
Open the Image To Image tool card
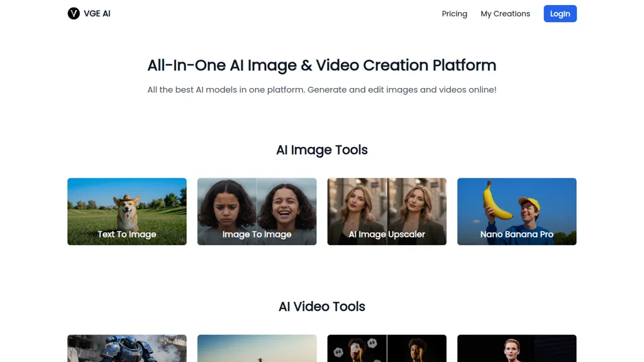(257, 211)
